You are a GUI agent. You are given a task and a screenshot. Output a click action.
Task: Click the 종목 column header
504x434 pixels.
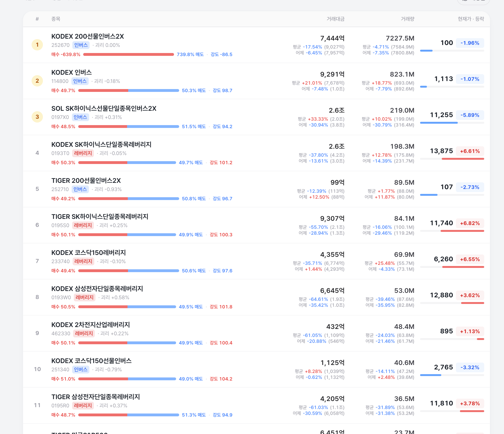click(56, 19)
